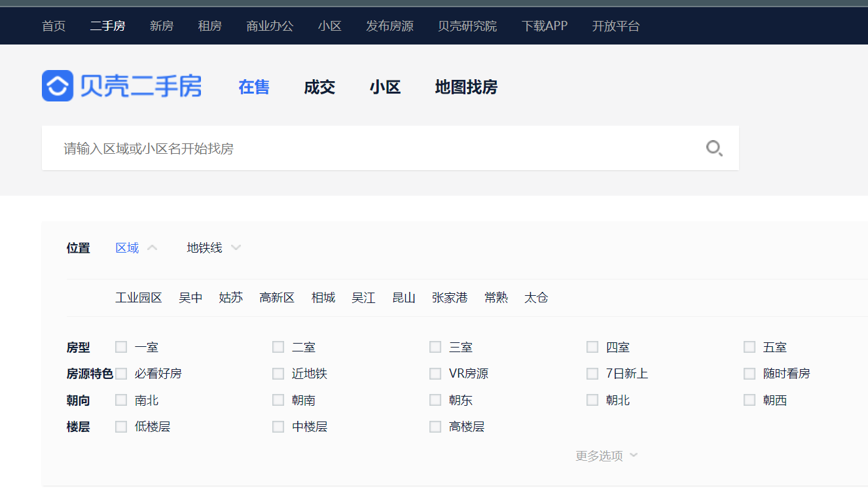Open 二手房 in the top navigation
868x502 pixels.
pos(107,26)
